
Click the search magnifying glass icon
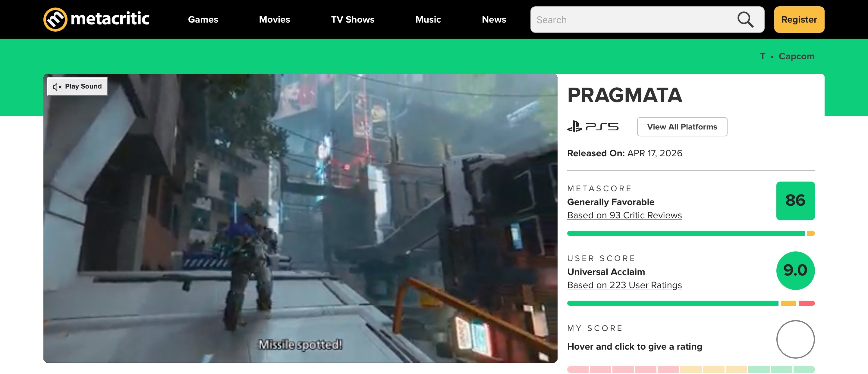(x=745, y=20)
